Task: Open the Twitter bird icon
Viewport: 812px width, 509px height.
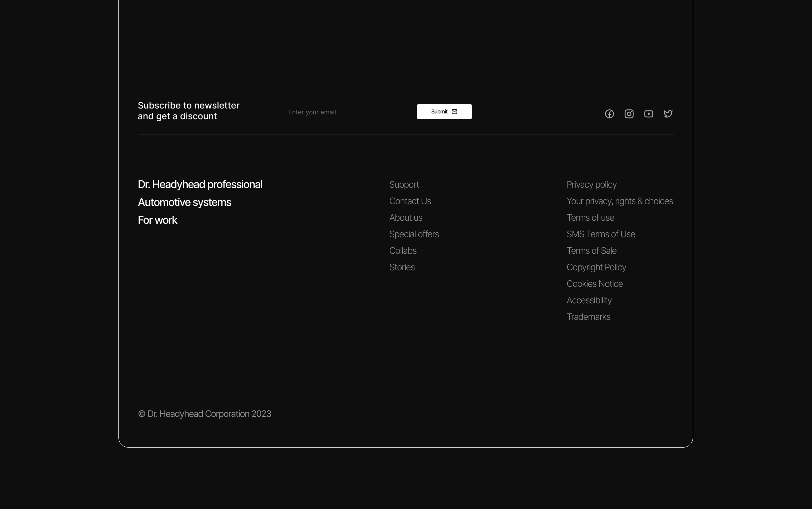Action: click(x=668, y=114)
